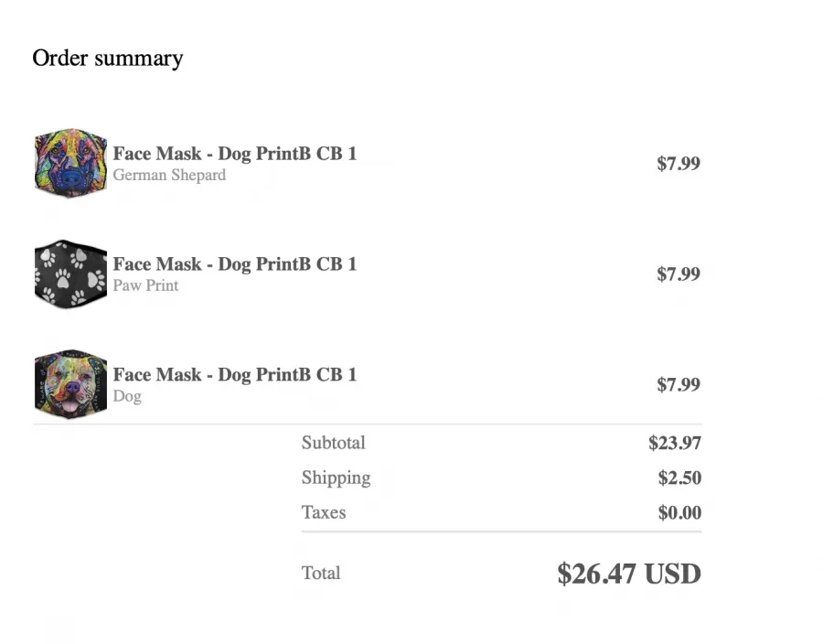Click the German Shepard variant label
823x644 pixels.
coord(169,176)
